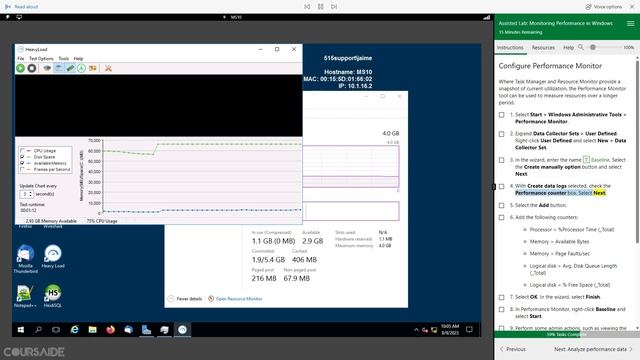Click the lab tasks-complete progress bar

pos(567,334)
